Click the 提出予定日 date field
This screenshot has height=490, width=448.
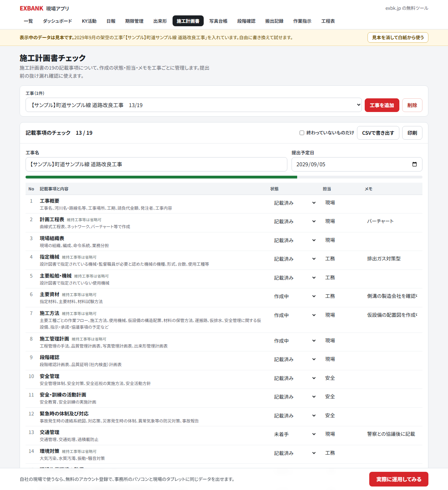[x=357, y=164]
